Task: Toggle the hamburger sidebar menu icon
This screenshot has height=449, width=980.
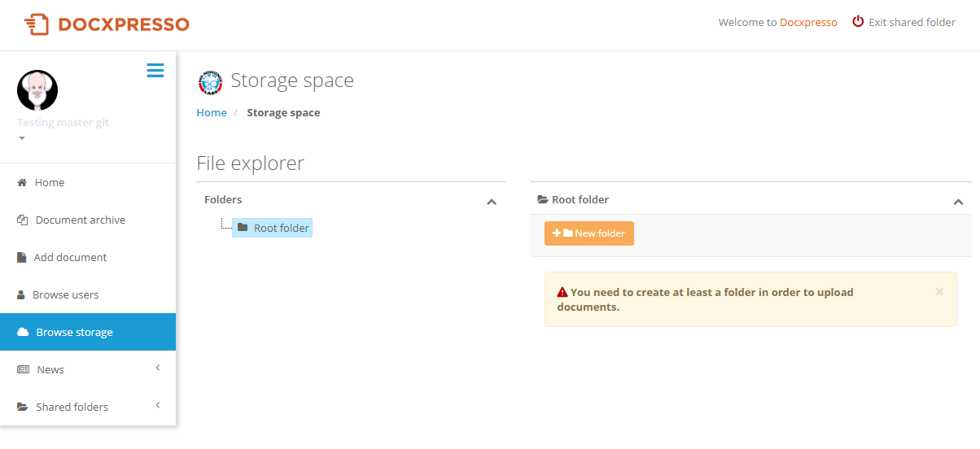Action: [x=155, y=71]
